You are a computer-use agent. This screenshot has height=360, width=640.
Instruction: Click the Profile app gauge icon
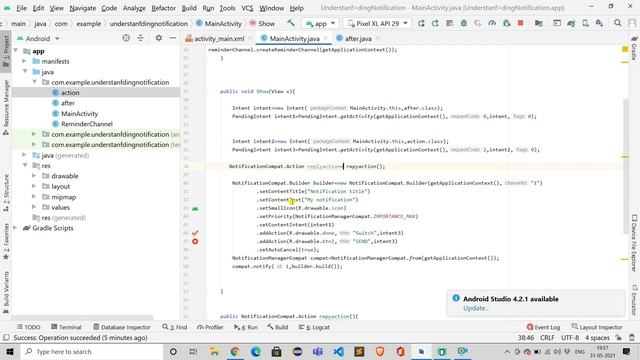pos(492,23)
